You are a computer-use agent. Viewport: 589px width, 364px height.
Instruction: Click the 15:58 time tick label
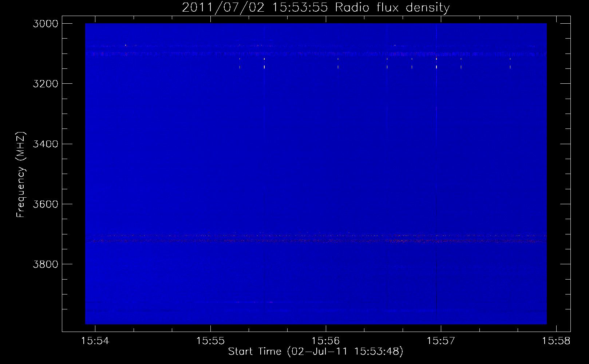pos(556,341)
